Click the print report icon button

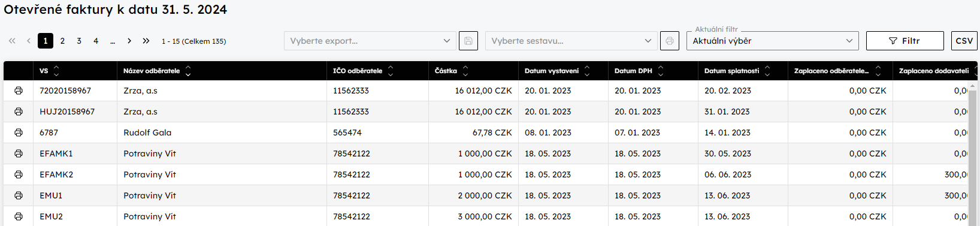click(670, 41)
